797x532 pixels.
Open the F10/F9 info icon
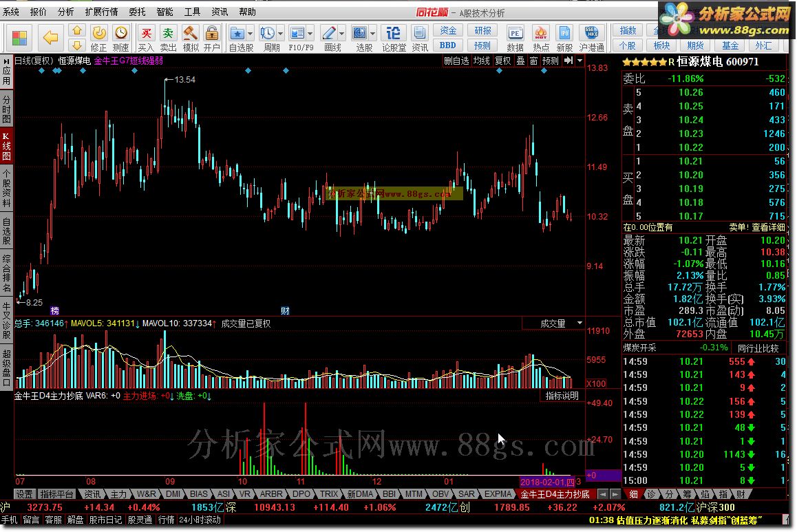tap(297, 38)
